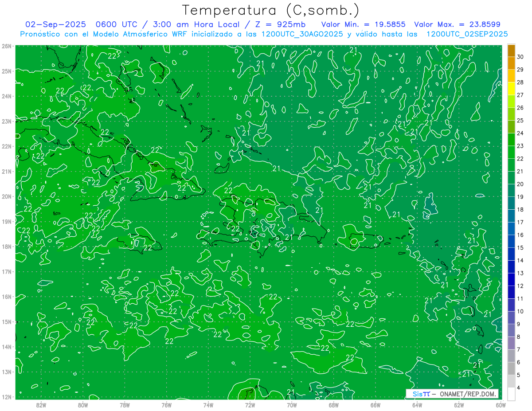Pick the light gray legend swatch between 4 and 5
The width and height of the screenshot is (532, 411).
(511, 381)
